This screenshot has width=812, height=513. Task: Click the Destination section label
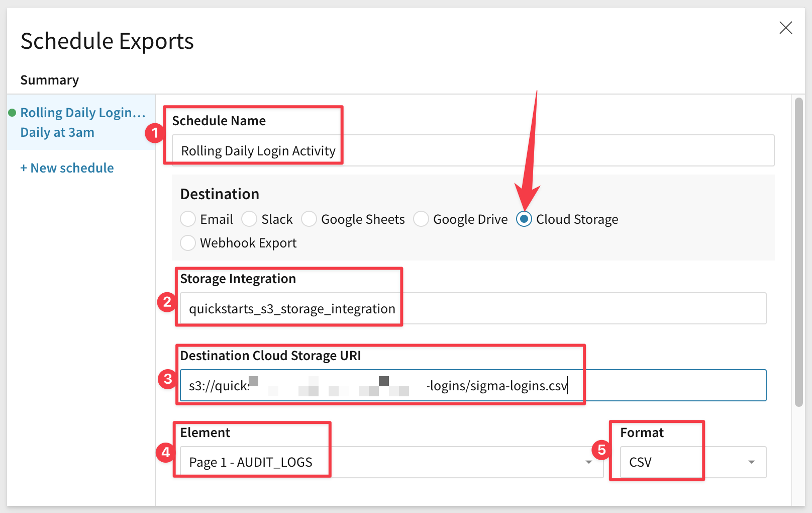pyautogui.click(x=220, y=194)
